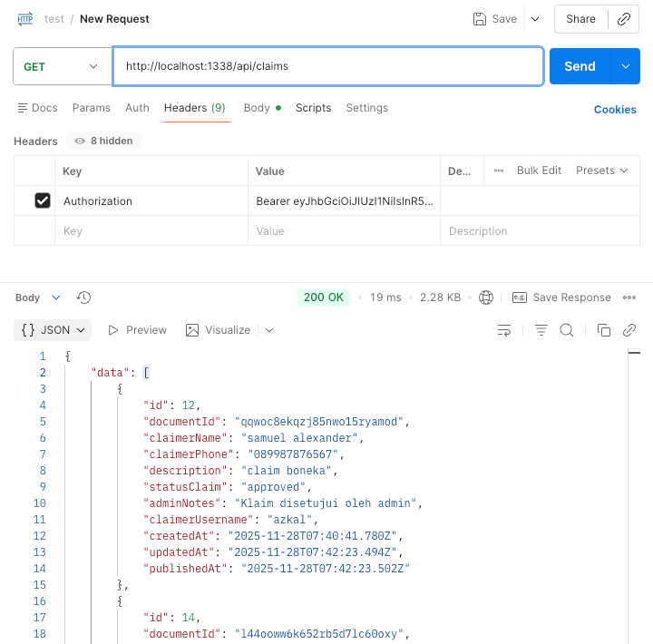This screenshot has height=644, width=653.
Task: Search the response body with magnifier icon
Action: (567, 330)
